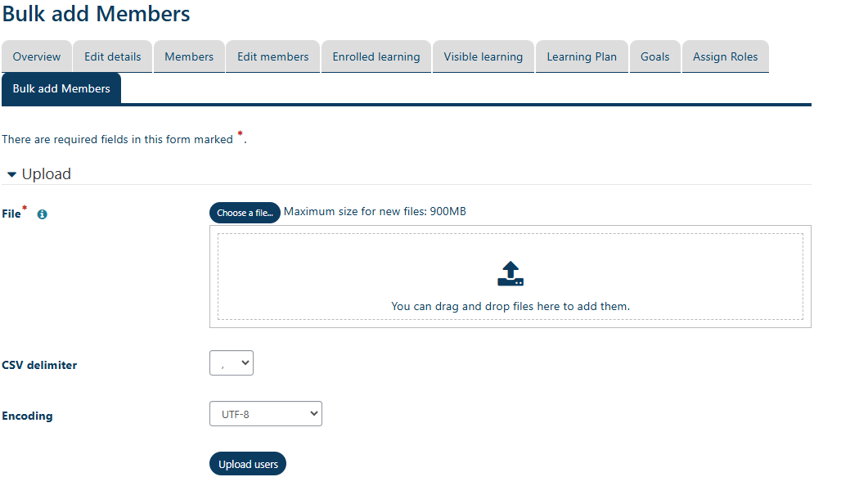Image resolution: width=850 pixels, height=504 pixels.
Task: Switch to the Assign Roles tab
Action: click(725, 56)
